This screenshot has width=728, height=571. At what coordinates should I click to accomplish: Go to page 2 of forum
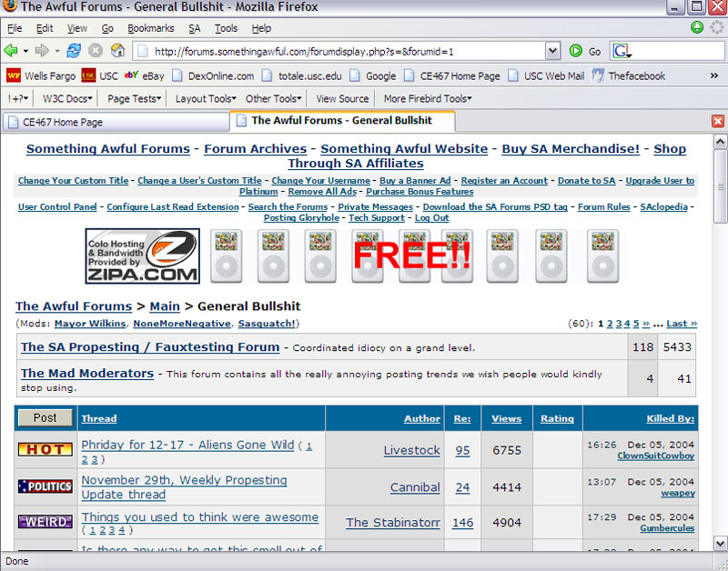click(610, 324)
